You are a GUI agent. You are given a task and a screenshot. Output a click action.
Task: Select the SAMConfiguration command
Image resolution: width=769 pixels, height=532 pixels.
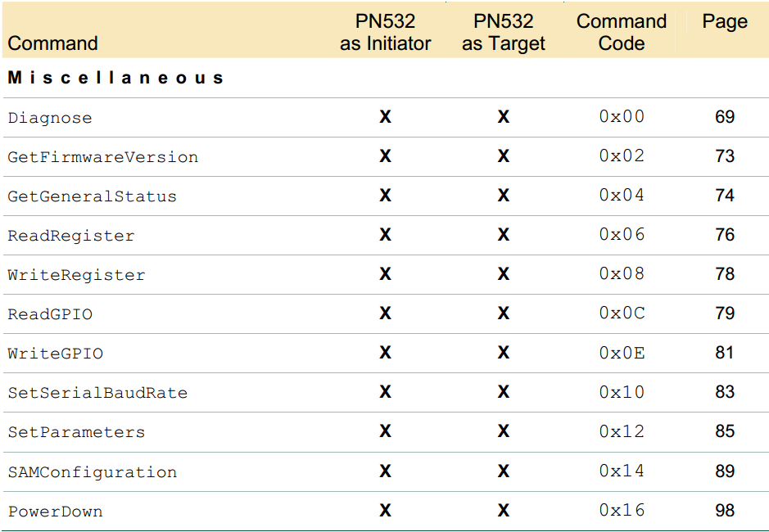pyautogui.click(x=93, y=471)
